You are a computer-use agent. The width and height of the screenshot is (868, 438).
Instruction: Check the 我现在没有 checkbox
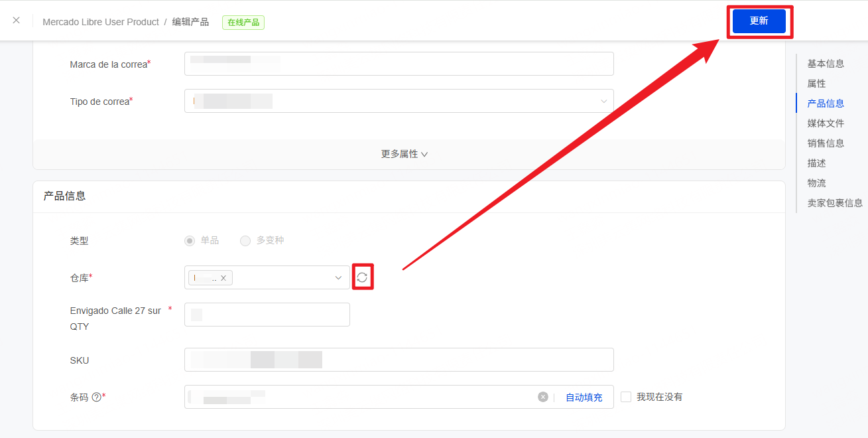point(626,397)
